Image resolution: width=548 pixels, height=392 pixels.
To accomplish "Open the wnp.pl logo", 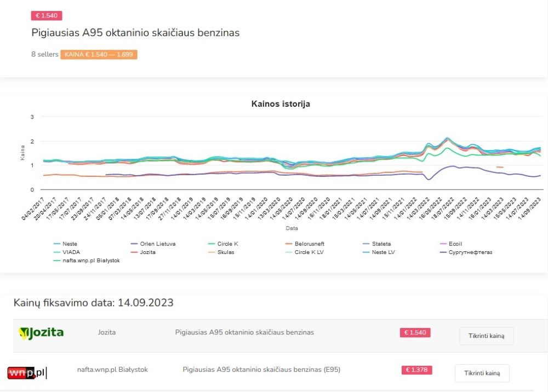I will tap(27, 372).
